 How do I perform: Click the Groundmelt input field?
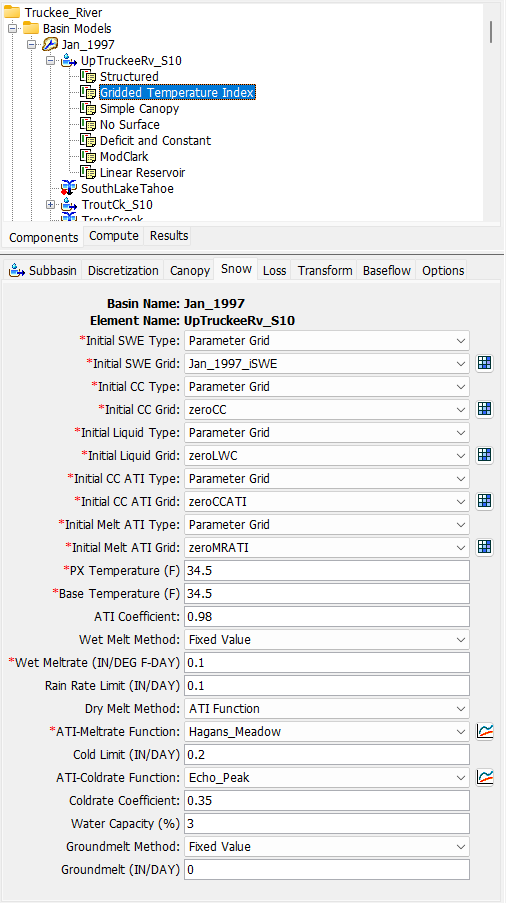pos(327,870)
